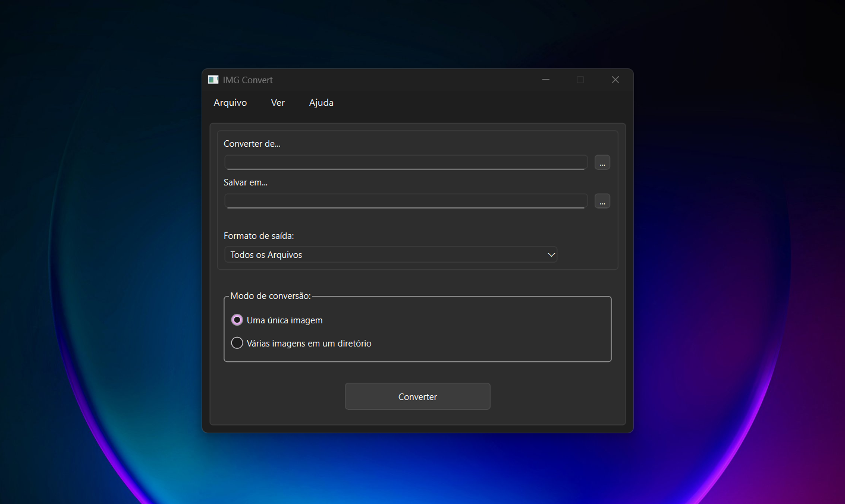Focus the Salvar em path field
This screenshot has width=845, height=504.
[x=406, y=201]
